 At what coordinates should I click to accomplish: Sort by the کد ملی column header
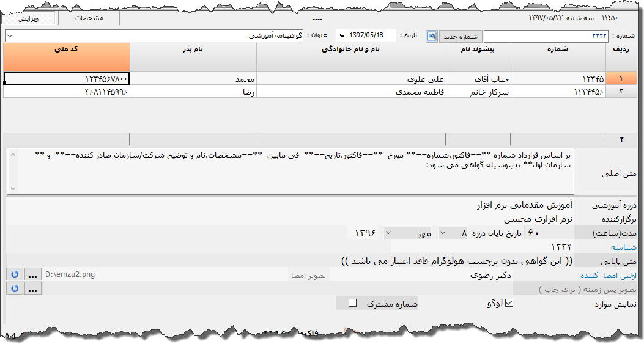[x=67, y=57]
